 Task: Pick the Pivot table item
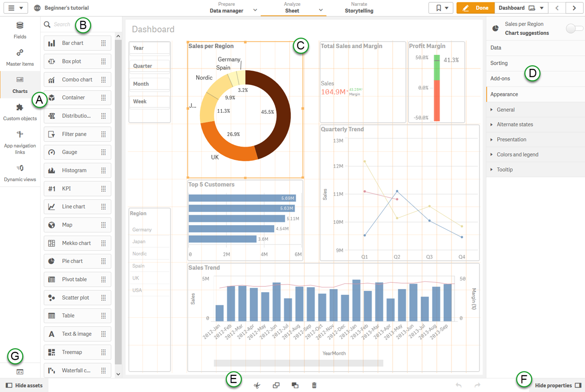pos(77,280)
